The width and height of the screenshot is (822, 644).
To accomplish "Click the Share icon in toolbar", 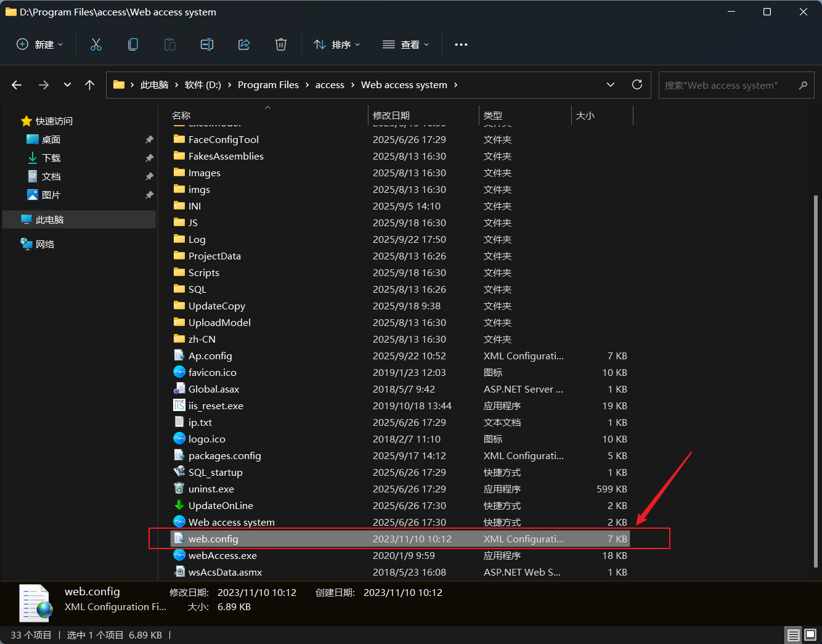I will [244, 44].
